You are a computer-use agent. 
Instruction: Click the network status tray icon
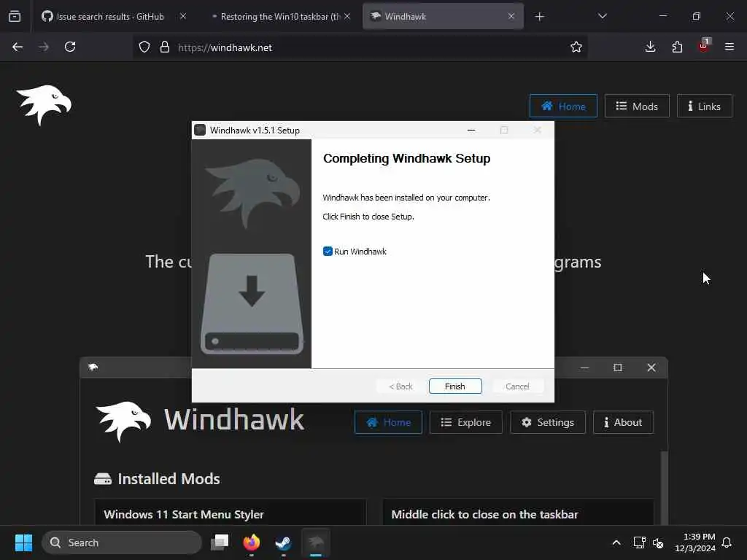pyautogui.click(x=639, y=542)
